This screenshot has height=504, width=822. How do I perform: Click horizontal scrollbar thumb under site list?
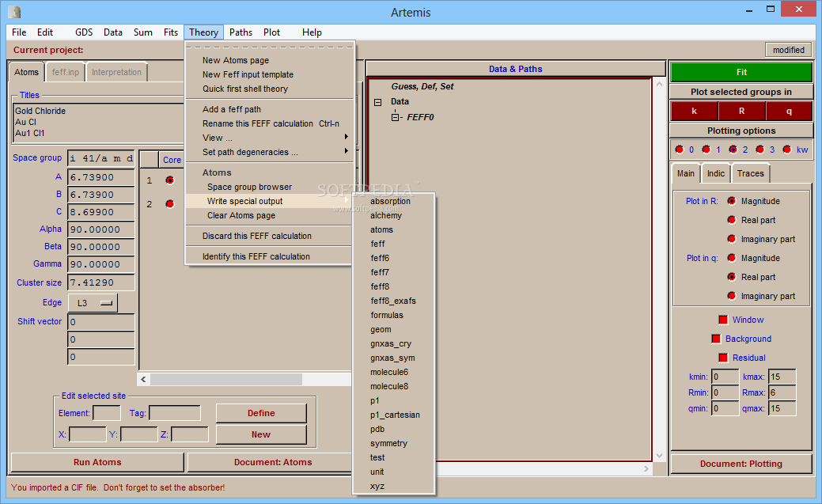(x=226, y=379)
